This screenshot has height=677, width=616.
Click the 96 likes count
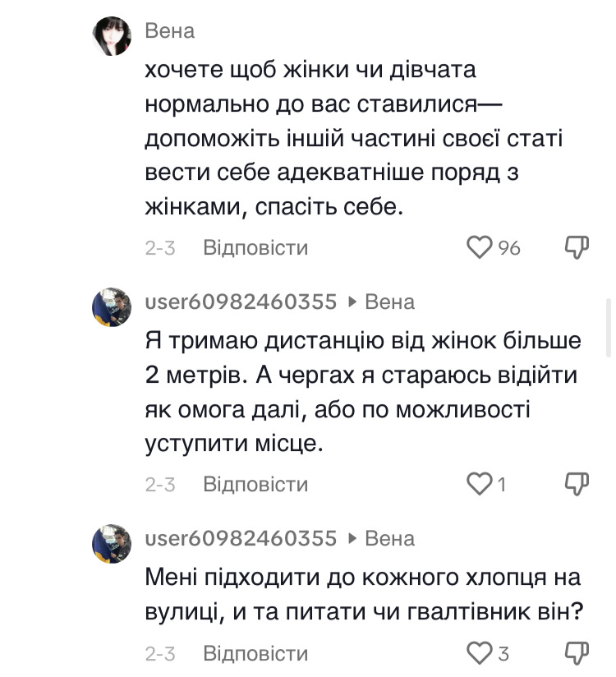[x=509, y=247]
